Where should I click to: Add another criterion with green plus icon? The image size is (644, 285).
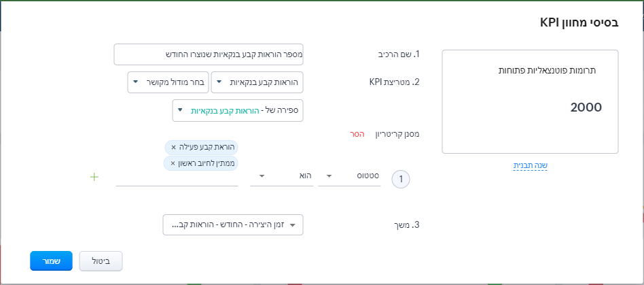point(94,178)
